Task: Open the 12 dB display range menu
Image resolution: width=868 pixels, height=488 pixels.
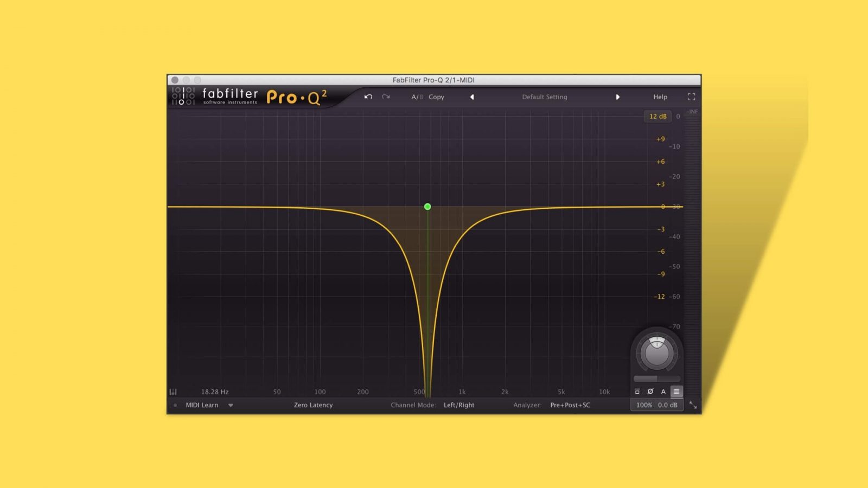Action: [x=658, y=117]
